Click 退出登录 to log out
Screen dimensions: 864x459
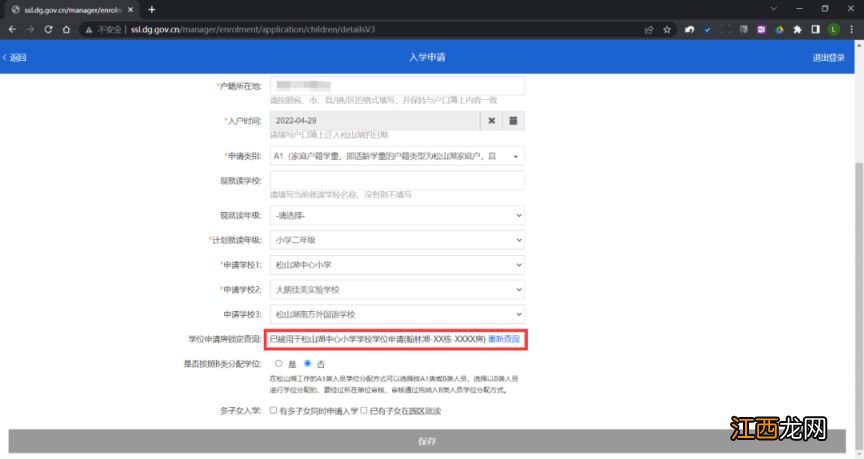coord(829,57)
